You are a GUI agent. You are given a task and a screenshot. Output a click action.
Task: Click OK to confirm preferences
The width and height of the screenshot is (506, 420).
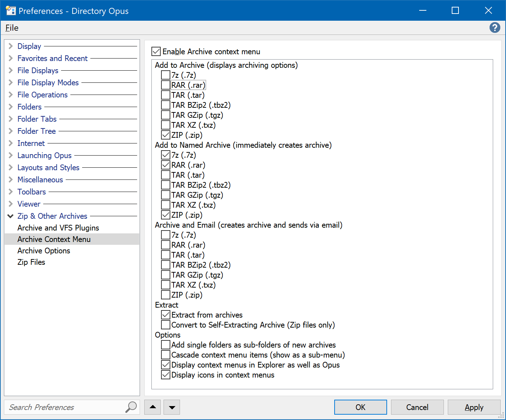(360, 407)
